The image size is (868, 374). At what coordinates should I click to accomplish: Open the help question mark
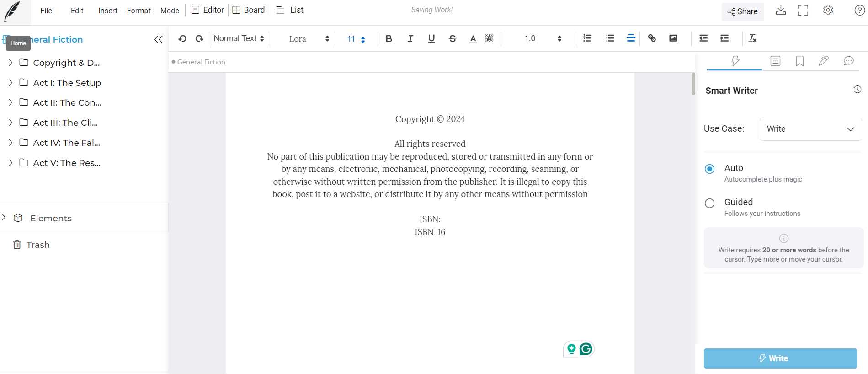(860, 10)
